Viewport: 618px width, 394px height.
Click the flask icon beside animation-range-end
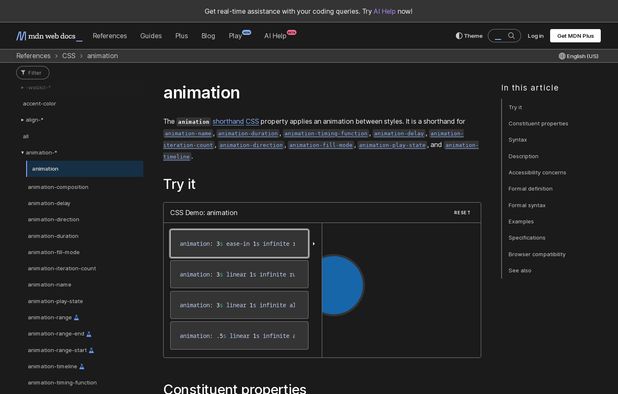pyautogui.click(x=89, y=334)
